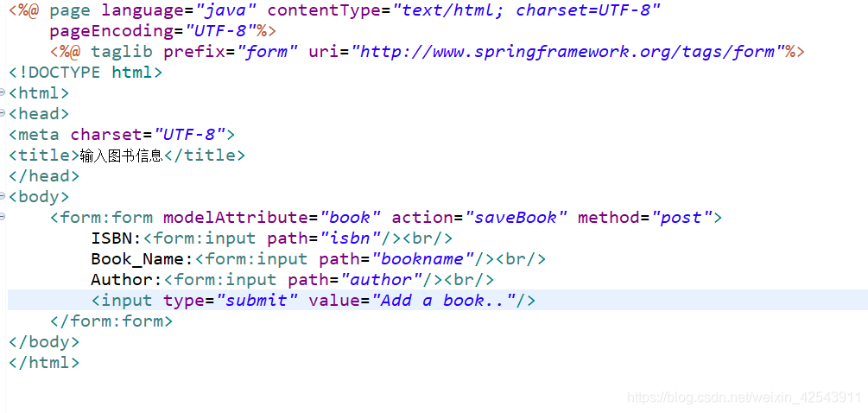The width and height of the screenshot is (868, 413).
Task: Click the 'Book_Name:' label text
Action: (x=143, y=259)
